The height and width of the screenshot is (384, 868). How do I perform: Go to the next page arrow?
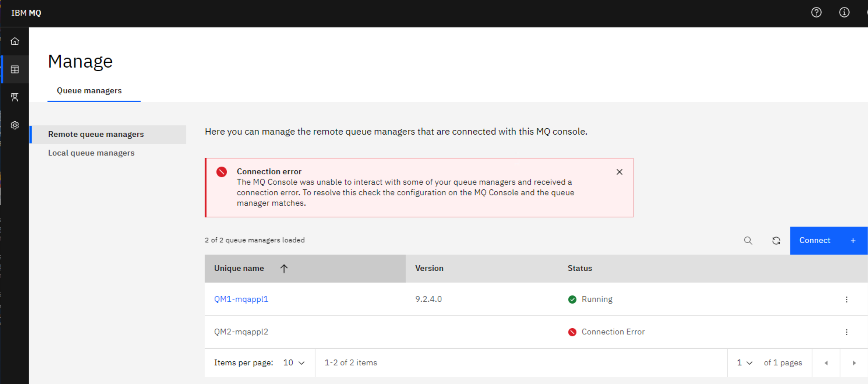point(854,363)
